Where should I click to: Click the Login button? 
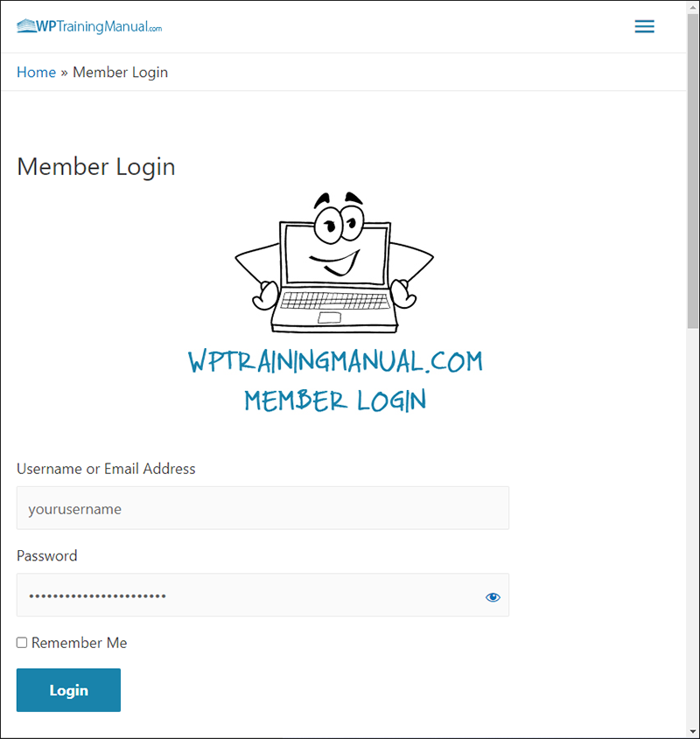[x=68, y=690]
